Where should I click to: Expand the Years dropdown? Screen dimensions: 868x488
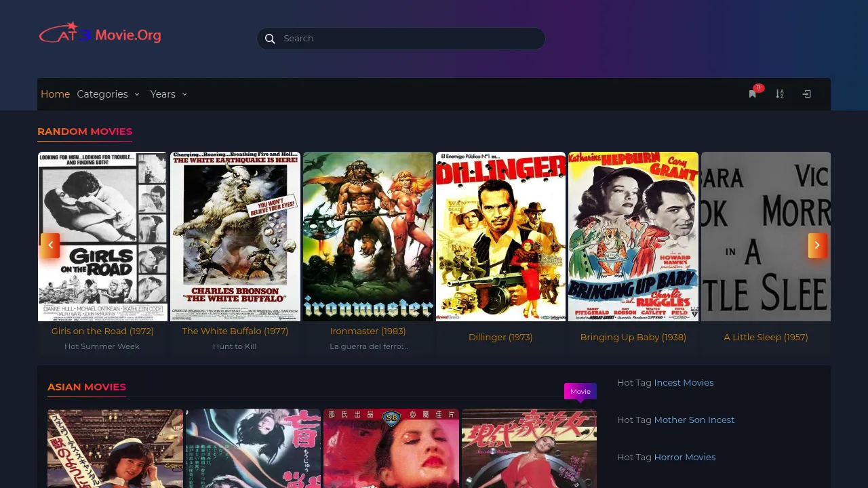tap(168, 94)
